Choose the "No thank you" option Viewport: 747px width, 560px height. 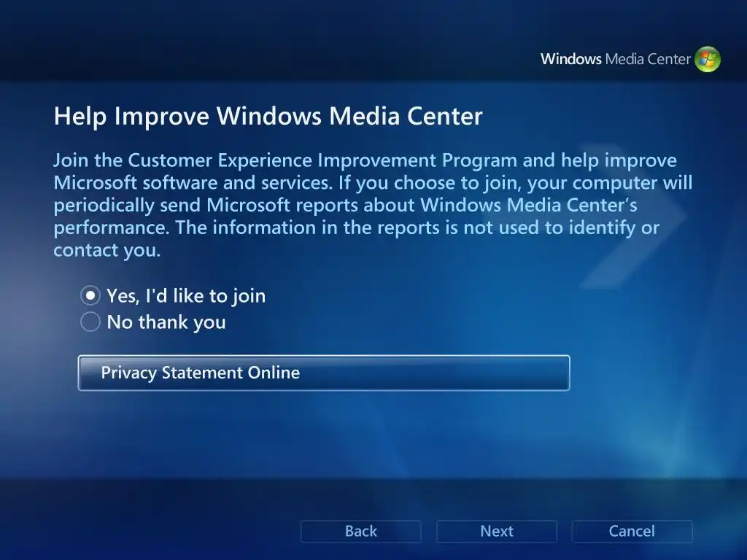[x=90, y=322]
